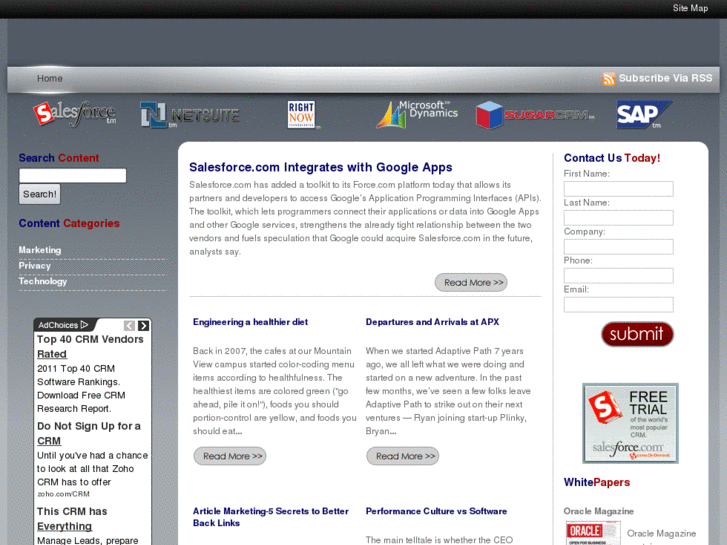Open Article Marketing-5 Secrets to Better Back Links
The width and height of the screenshot is (727, 545).
pos(271,517)
